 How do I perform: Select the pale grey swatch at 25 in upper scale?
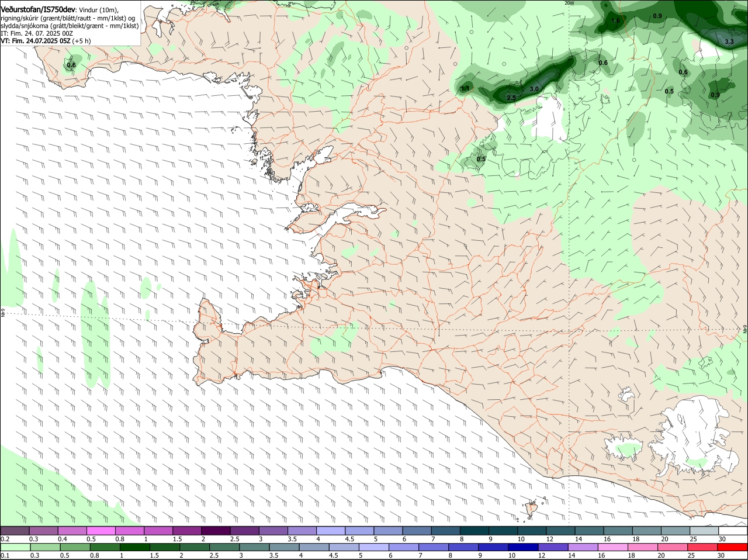point(705,530)
